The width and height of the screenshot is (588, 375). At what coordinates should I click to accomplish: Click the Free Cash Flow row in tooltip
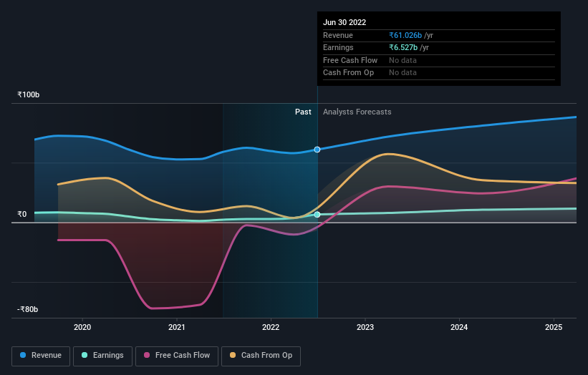(x=439, y=60)
